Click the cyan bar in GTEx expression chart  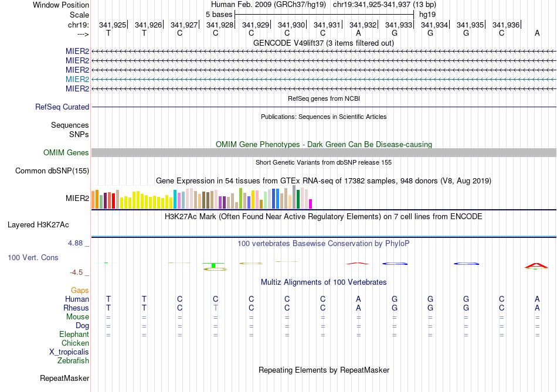pos(175,199)
